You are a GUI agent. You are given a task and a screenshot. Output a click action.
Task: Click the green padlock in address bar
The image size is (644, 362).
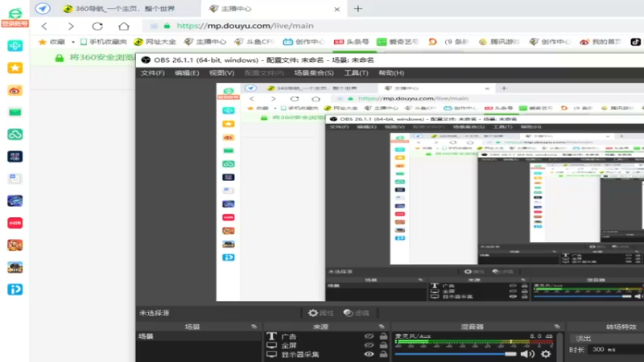pos(167,26)
